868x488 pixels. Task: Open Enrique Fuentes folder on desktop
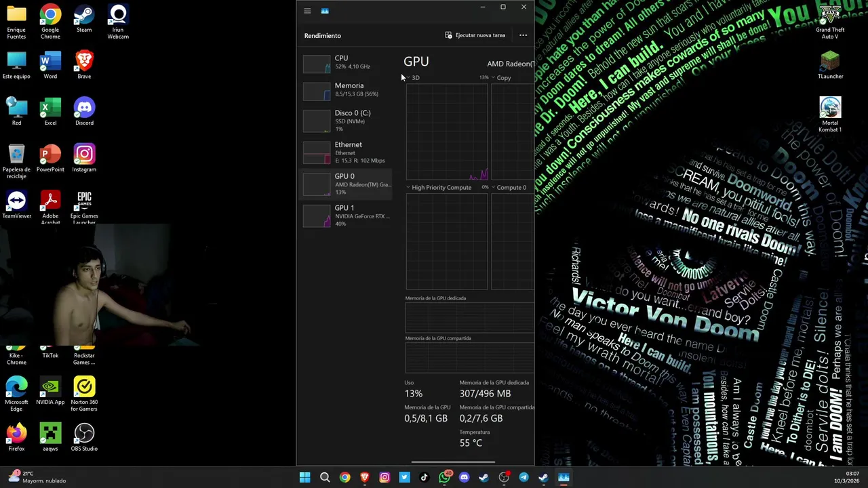pos(16,22)
